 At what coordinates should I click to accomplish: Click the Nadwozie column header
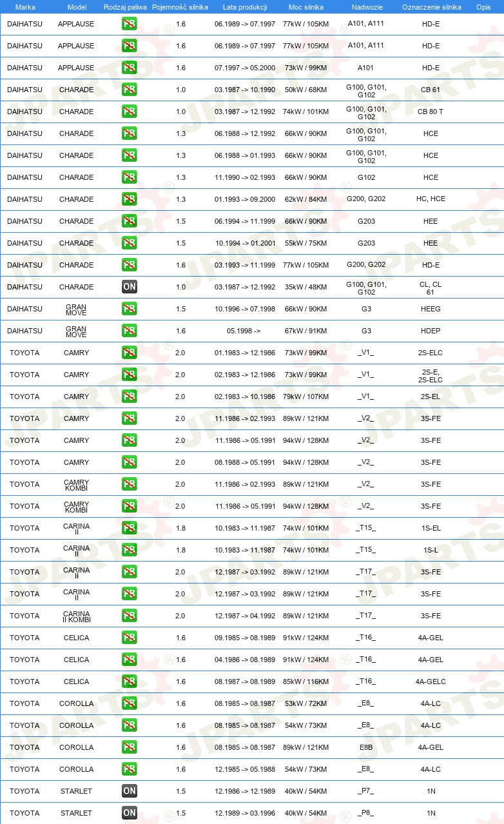tap(366, 7)
